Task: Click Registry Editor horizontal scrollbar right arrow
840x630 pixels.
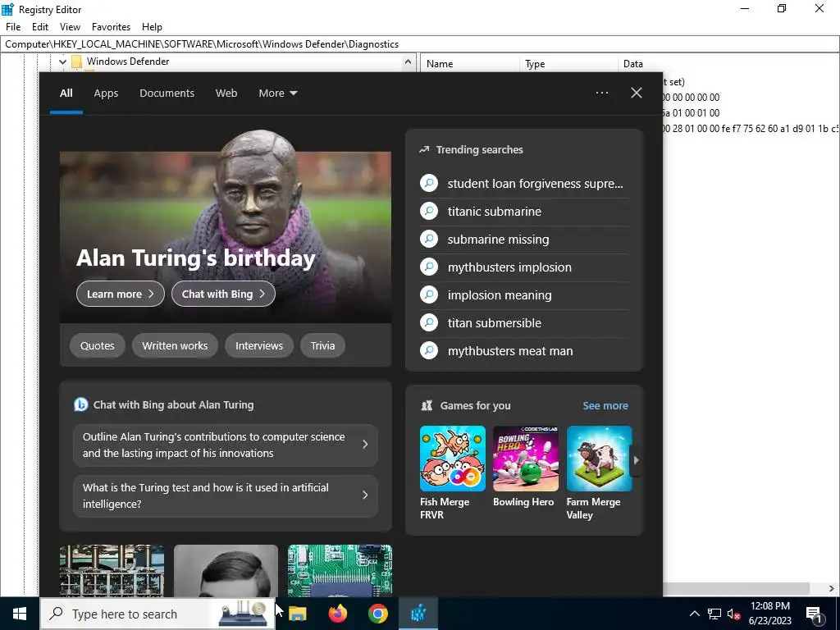Action: pos(832,588)
